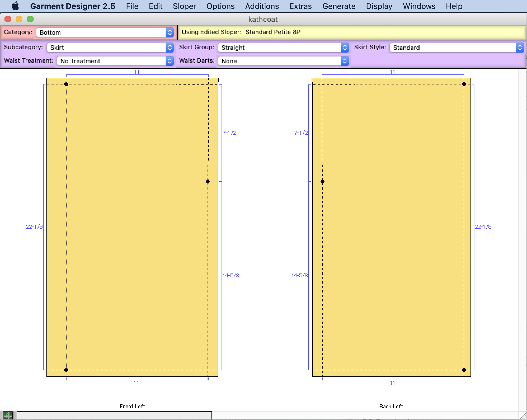Click Front Left 22-1/8 length measurement

pos(34,227)
